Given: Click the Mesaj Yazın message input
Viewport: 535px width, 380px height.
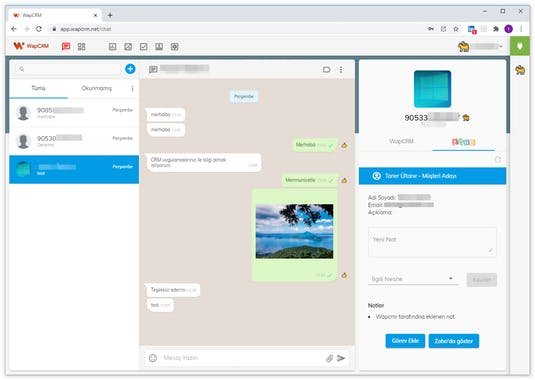Looking at the screenshot, I should tap(242, 358).
